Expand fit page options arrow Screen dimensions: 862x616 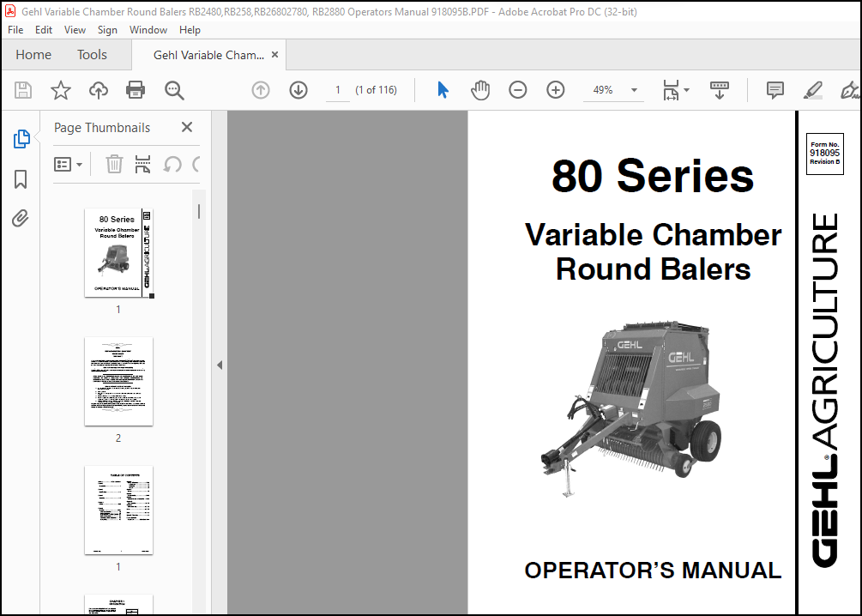click(686, 89)
